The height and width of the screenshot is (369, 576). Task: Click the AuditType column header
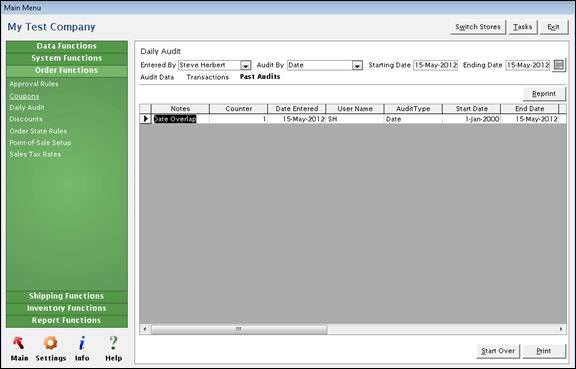pos(413,109)
